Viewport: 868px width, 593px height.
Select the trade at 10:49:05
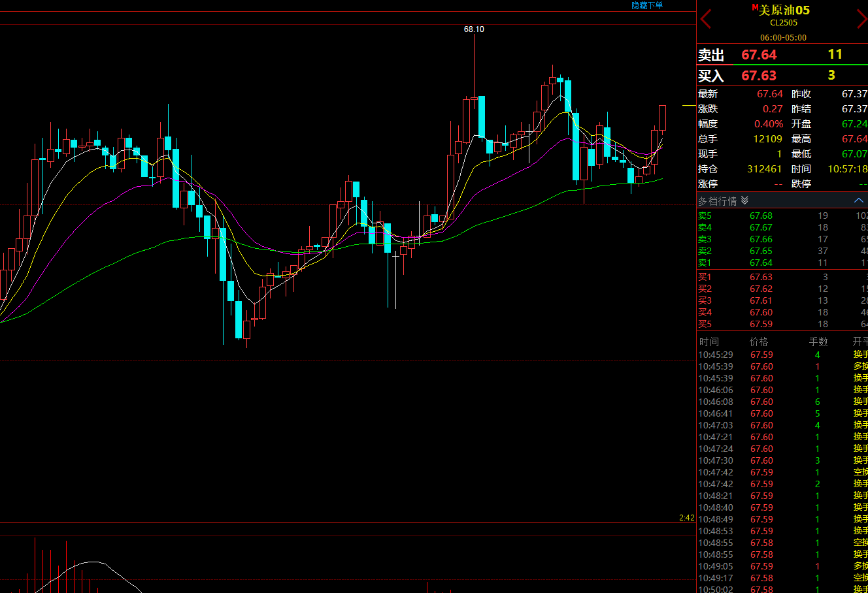(782, 566)
